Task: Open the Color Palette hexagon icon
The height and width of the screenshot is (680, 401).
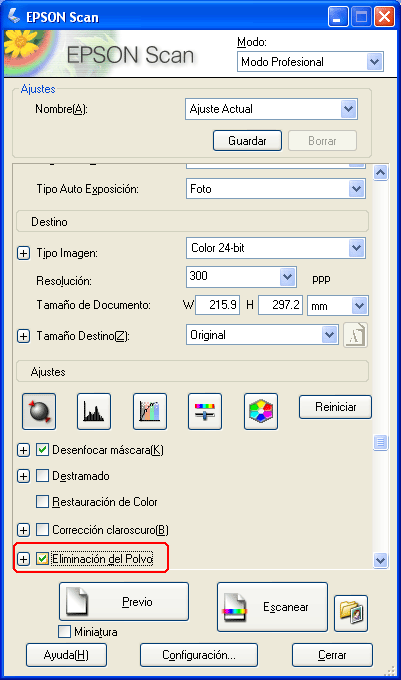Action: 261,411
